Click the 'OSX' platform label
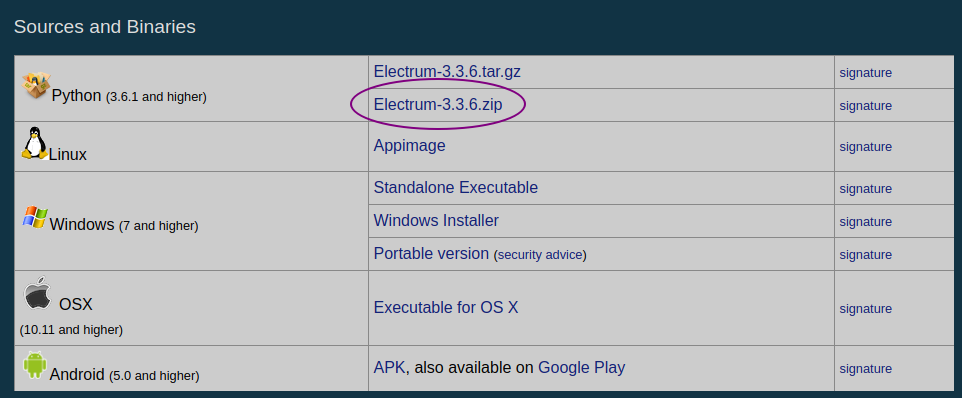The width and height of the screenshot is (962, 398). coord(75,304)
